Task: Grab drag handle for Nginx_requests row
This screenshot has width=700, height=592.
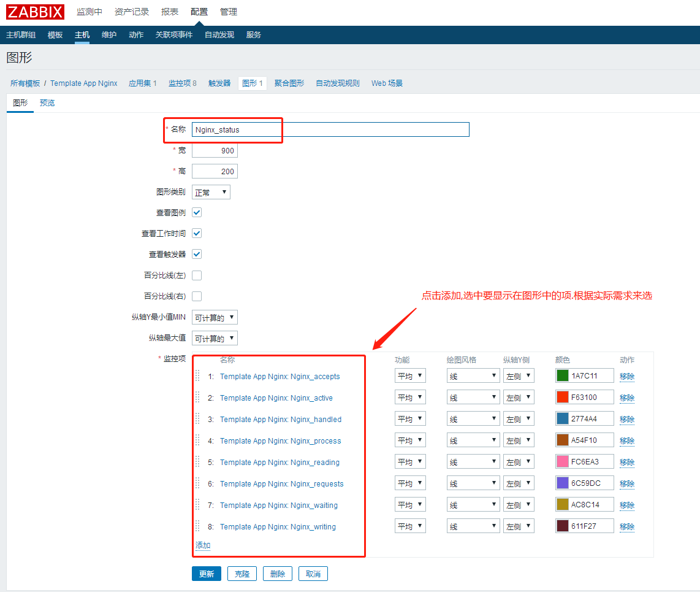Action: [x=197, y=483]
